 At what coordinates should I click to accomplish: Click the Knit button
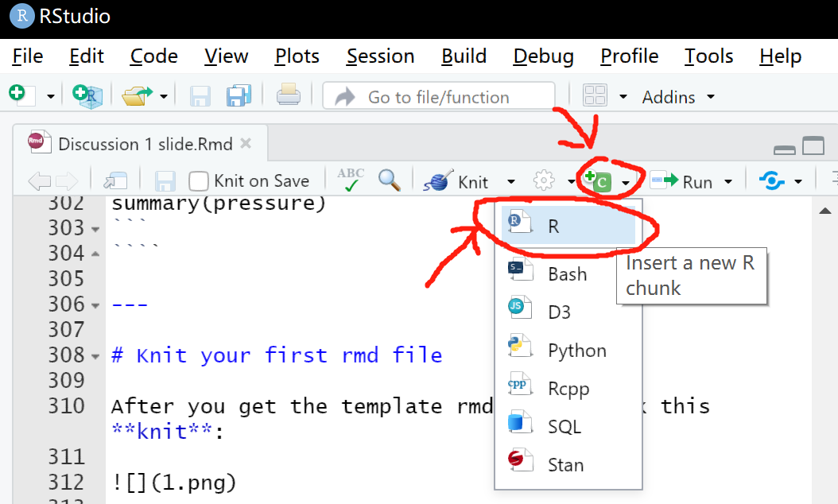[x=456, y=181]
